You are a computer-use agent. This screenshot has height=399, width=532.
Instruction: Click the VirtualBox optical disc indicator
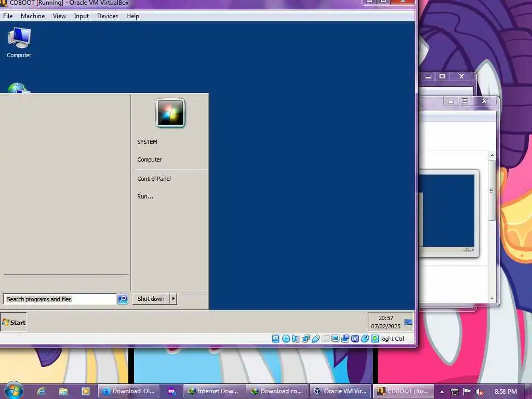(286, 339)
